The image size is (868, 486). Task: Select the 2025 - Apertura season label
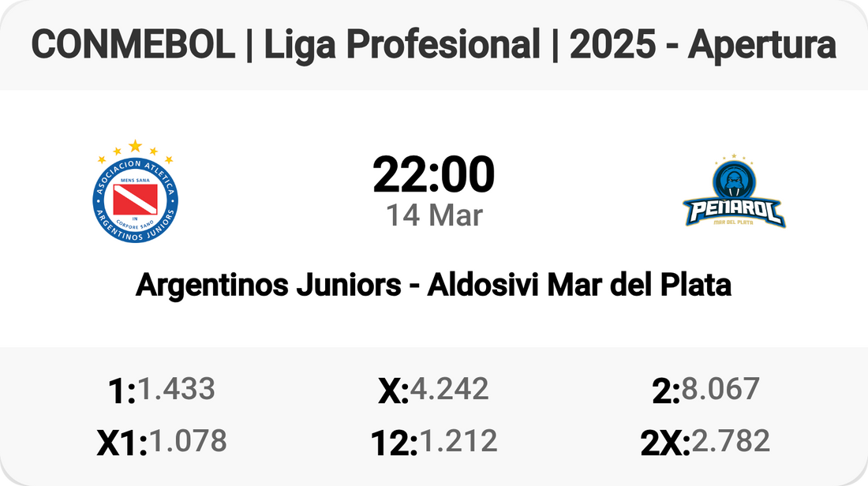tap(702, 46)
